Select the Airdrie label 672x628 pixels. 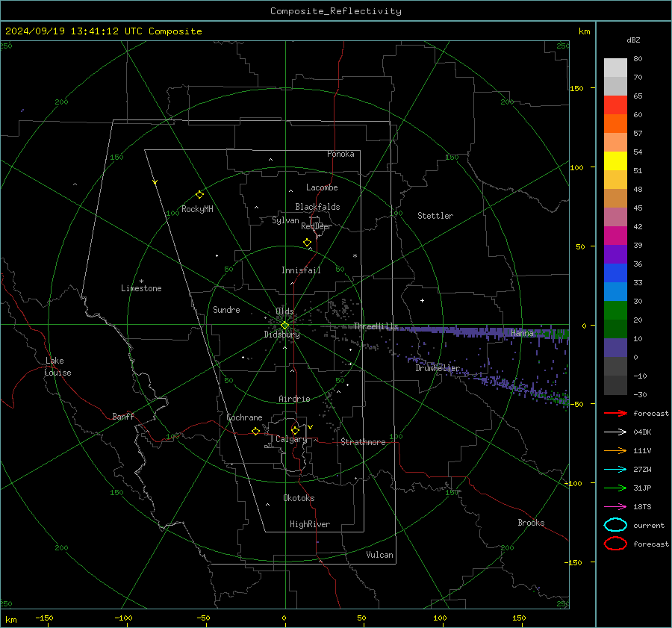pyautogui.click(x=294, y=399)
